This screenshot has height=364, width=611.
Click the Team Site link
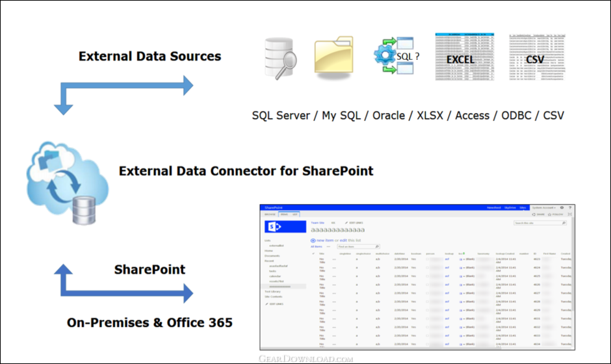[317, 223]
